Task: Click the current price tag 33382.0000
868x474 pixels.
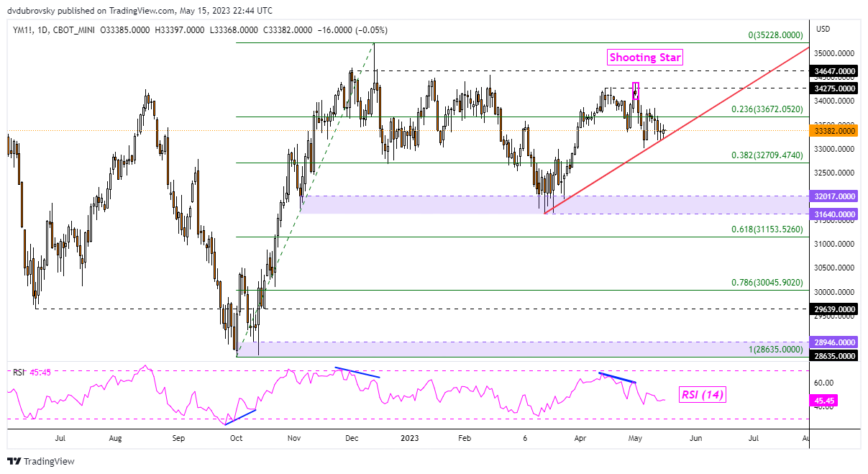Action: pyautogui.click(x=833, y=131)
